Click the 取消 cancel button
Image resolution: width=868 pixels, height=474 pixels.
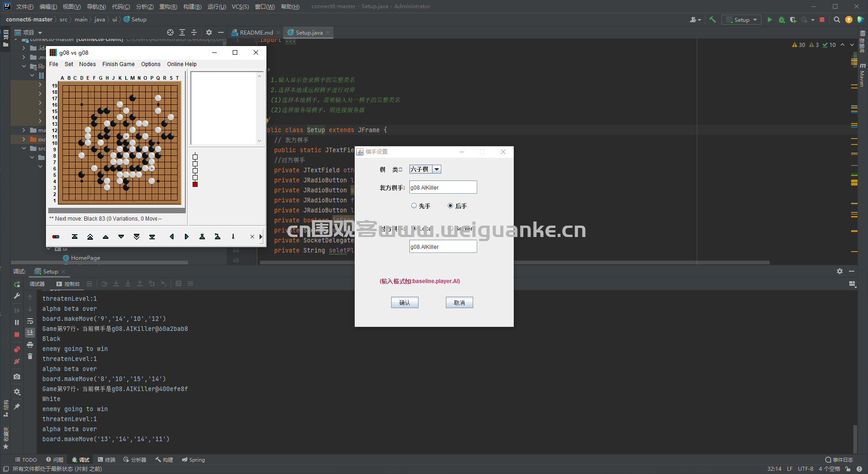(x=459, y=303)
